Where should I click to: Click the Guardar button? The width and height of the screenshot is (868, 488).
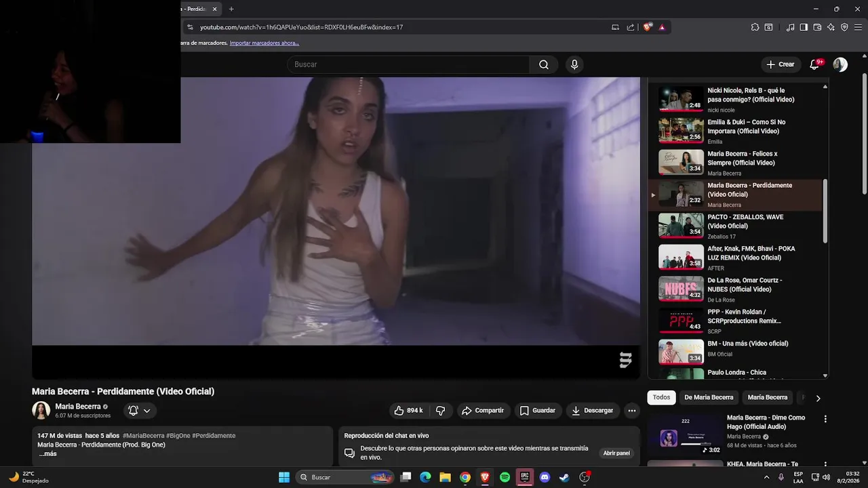click(538, 410)
